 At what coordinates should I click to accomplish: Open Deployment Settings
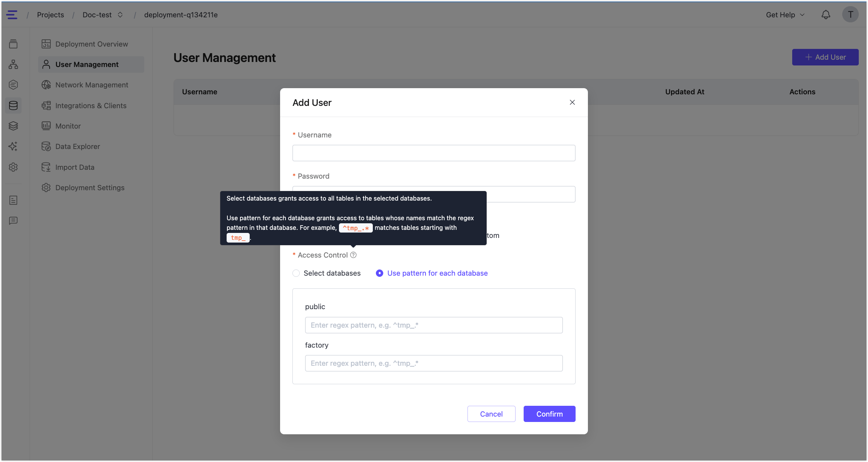pos(91,187)
